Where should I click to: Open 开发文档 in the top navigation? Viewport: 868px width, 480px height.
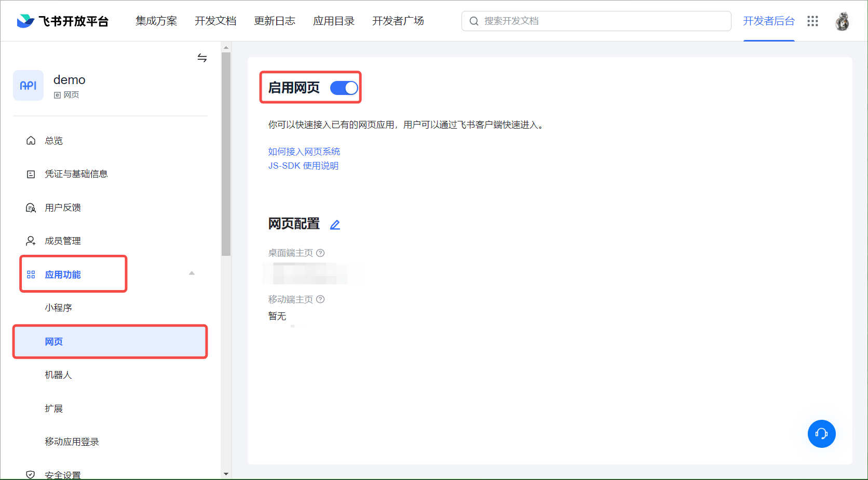coord(215,21)
